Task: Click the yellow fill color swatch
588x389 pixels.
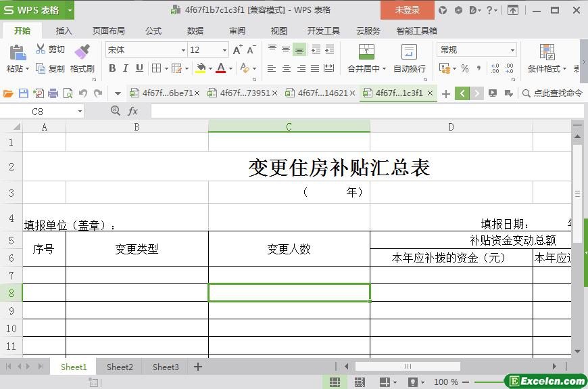Action: [x=200, y=68]
